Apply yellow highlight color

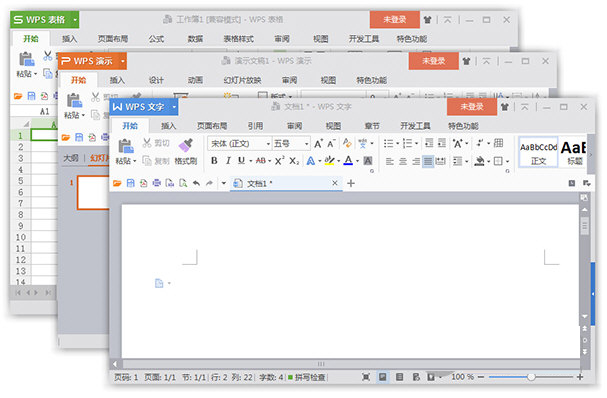329,161
